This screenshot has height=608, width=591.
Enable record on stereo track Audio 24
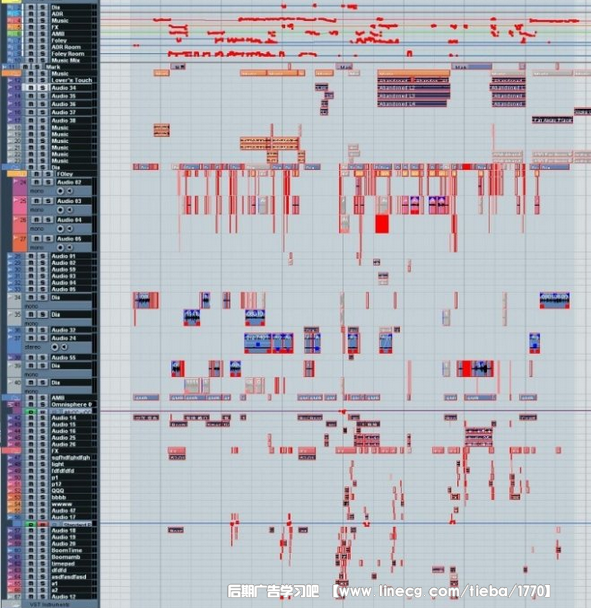click(55, 347)
